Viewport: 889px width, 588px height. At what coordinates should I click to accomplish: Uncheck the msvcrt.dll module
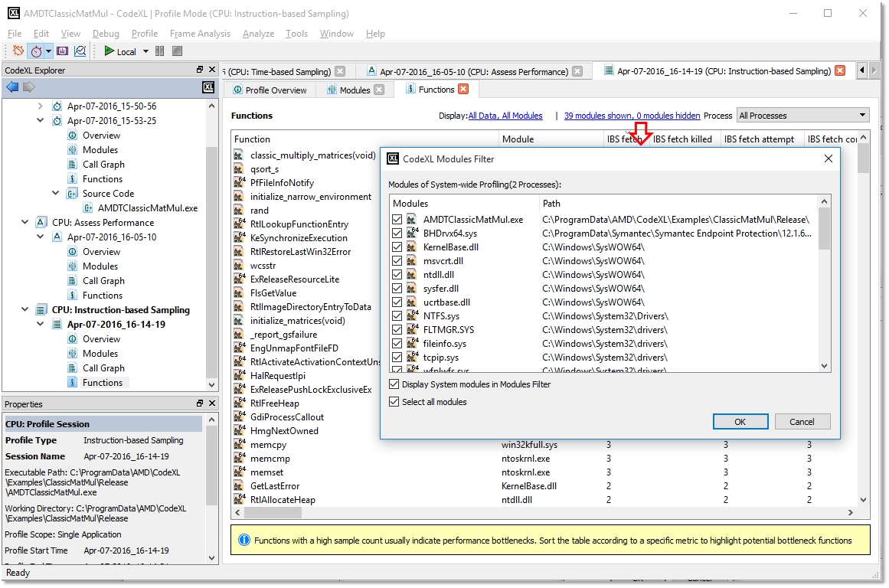(x=397, y=261)
